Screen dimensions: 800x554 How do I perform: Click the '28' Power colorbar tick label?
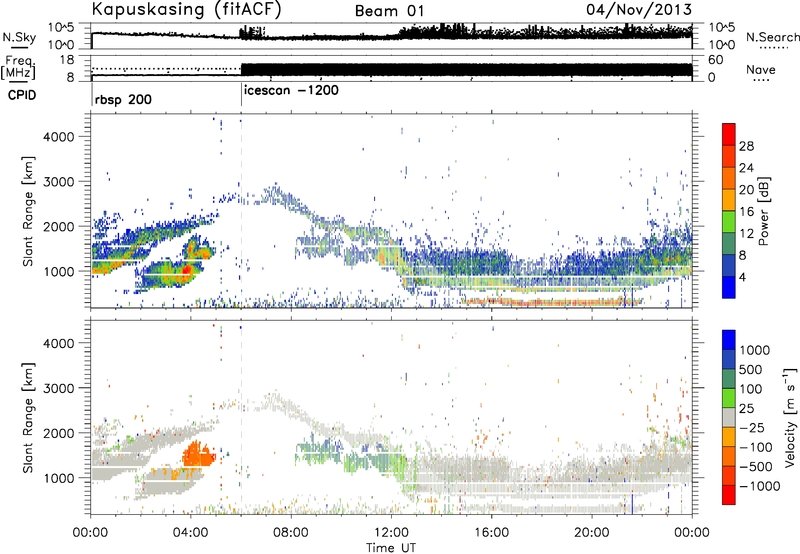click(x=746, y=146)
